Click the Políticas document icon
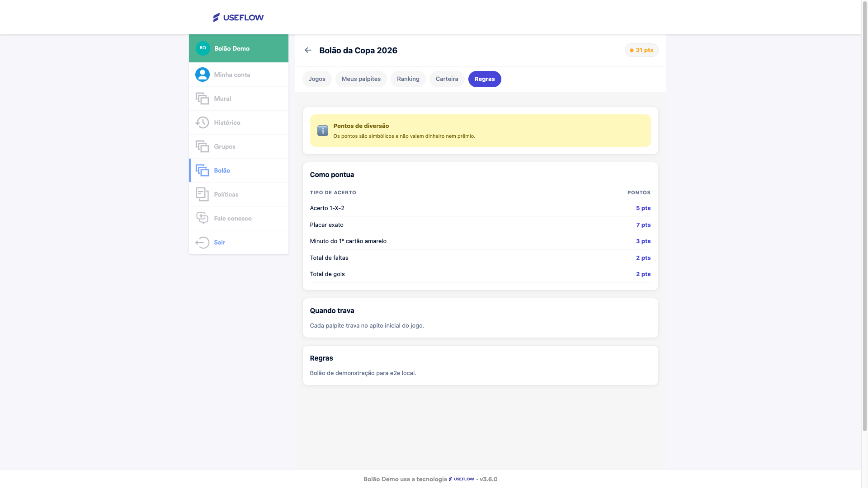The width and height of the screenshot is (868, 488). 202,194
